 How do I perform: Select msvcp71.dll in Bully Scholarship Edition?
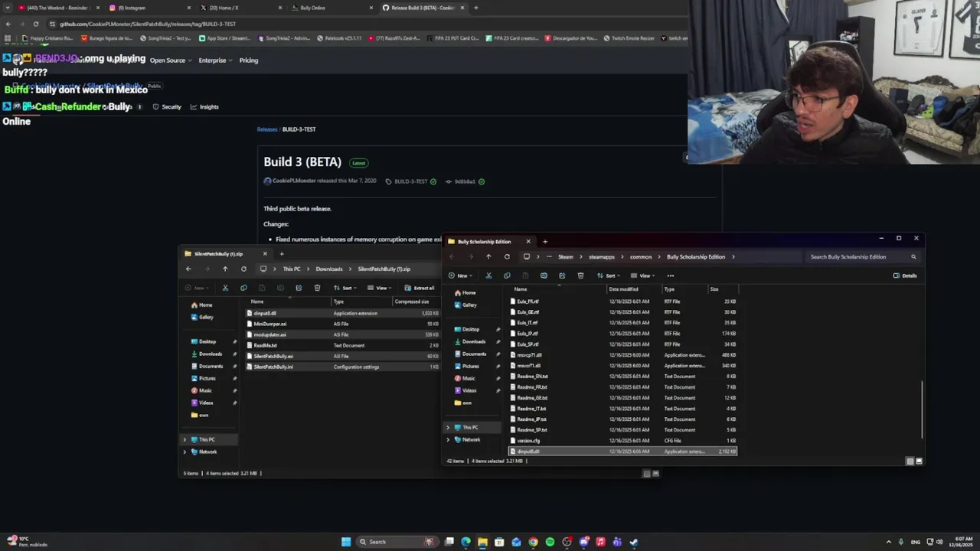(529, 355)
